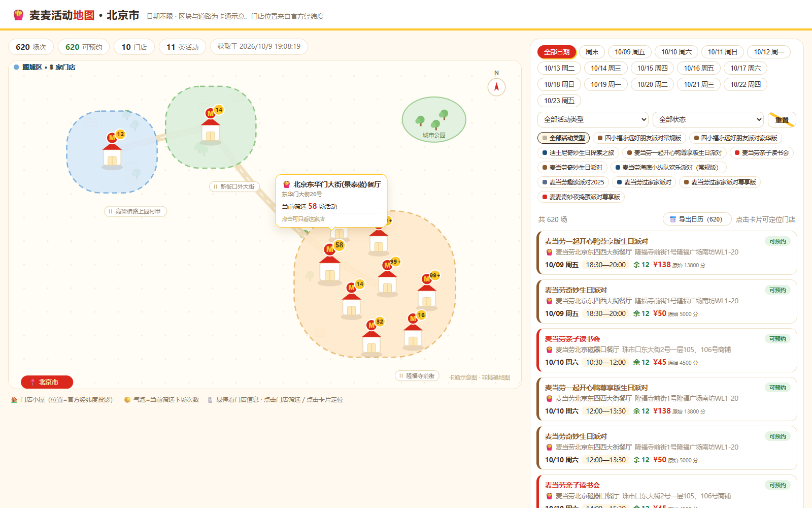Image resolution: width=812 pixels, height=508 pixels.
Task: Open first 麦当劳一起开心鸭 card on 10/09
Action: 666,252
